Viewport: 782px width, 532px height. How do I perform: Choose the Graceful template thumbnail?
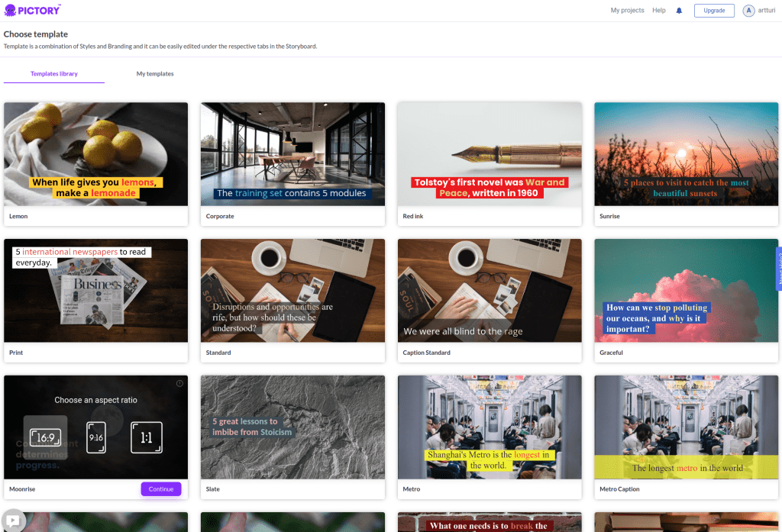tap(687, 291)
